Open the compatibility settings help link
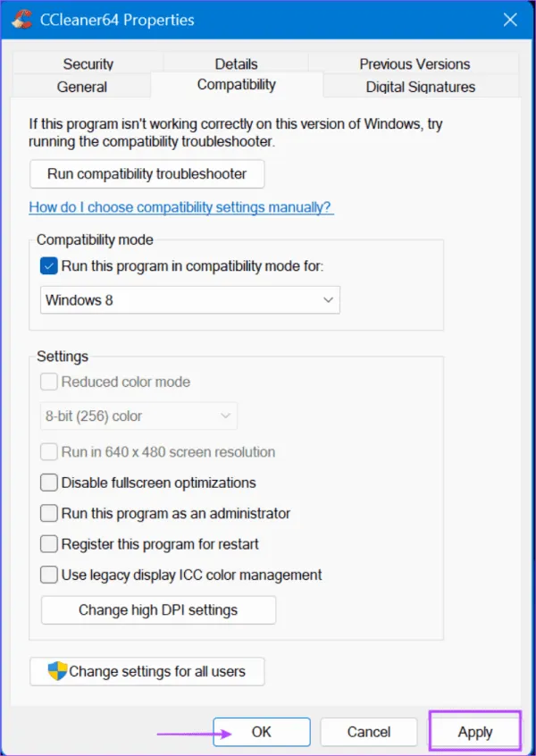Screen dimensions: 536x756 [x=180, y=206]
